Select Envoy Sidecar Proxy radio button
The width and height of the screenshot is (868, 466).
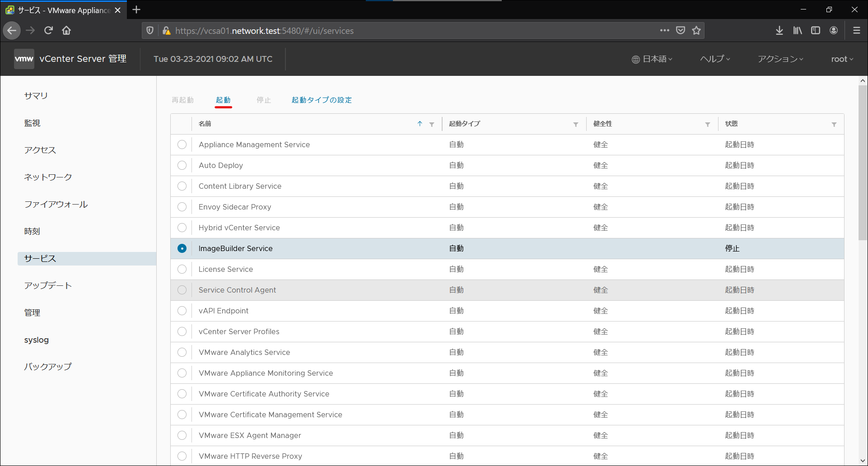coord(182,207)
